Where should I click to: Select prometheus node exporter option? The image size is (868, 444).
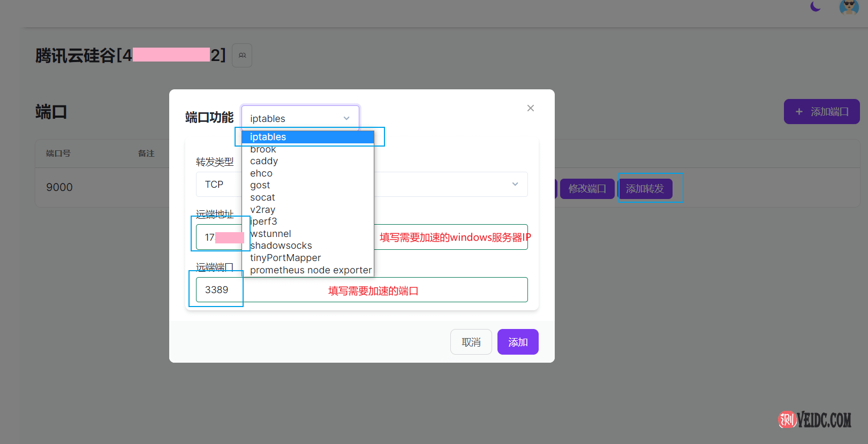(x=311, y=270)
